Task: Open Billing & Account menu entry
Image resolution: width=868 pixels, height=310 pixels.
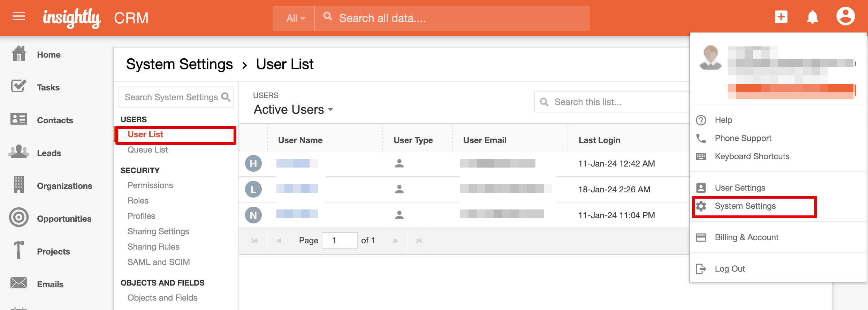Action: pos(746,237)
